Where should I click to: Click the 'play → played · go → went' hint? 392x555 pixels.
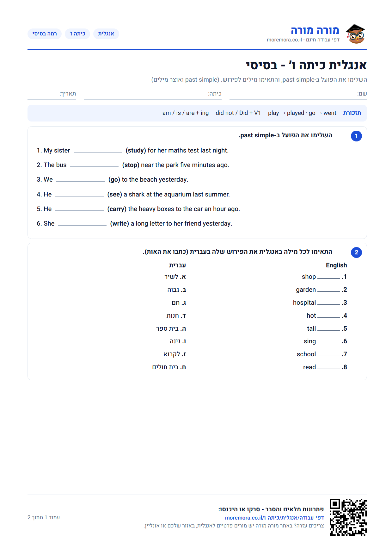302,113
